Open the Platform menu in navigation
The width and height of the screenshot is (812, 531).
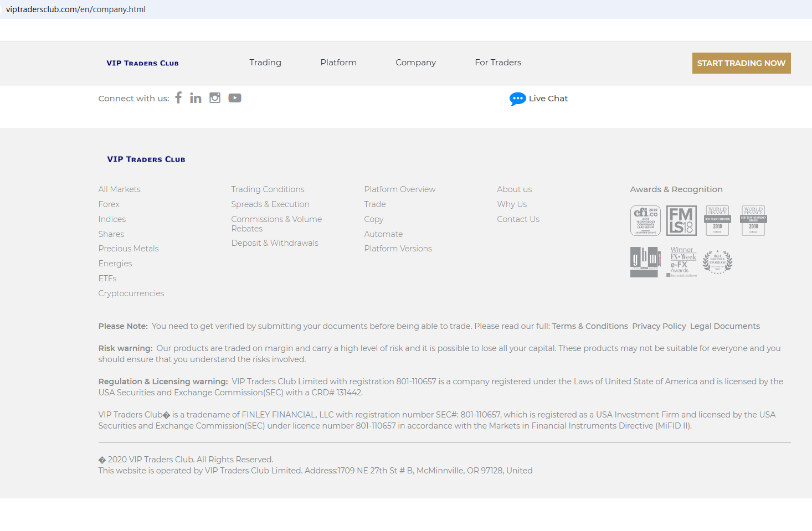pos(338,63)
